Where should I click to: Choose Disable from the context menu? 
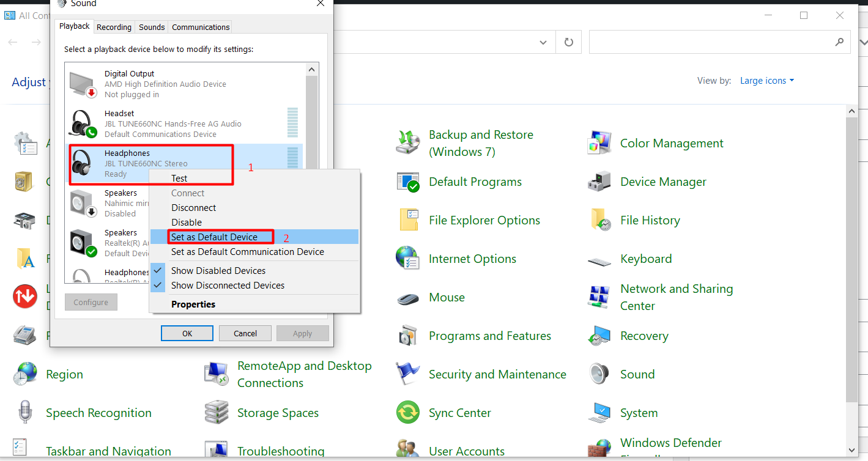coord(187,223)
